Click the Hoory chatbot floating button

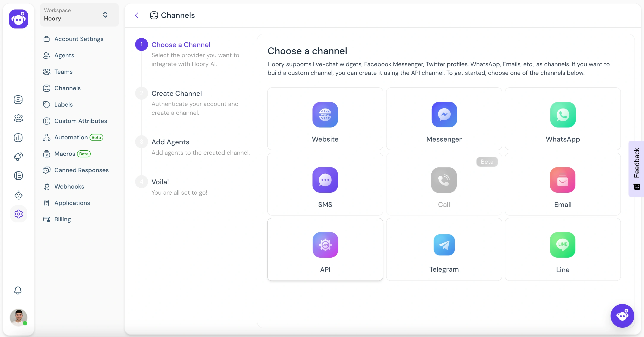click(623, 316)
